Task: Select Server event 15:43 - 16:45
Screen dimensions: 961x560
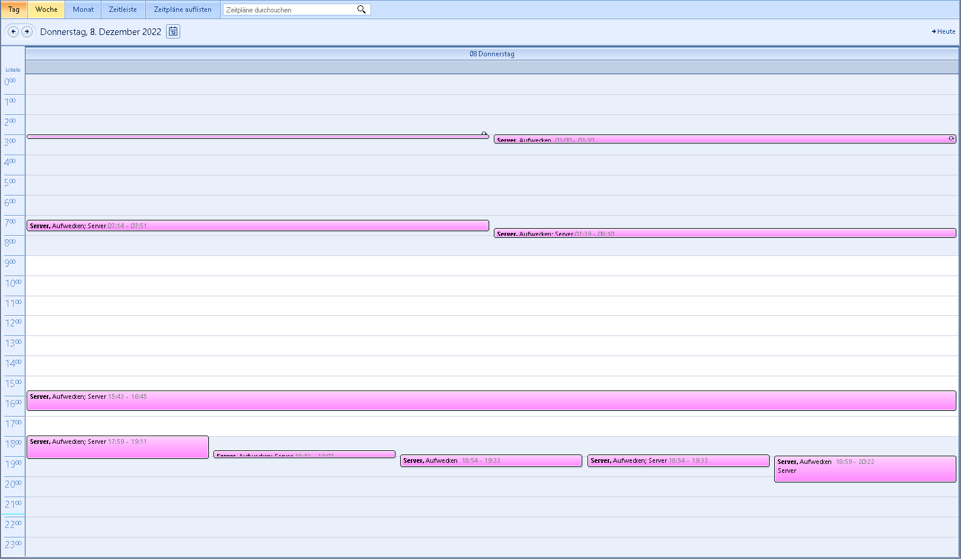Action: coord(491,401)
